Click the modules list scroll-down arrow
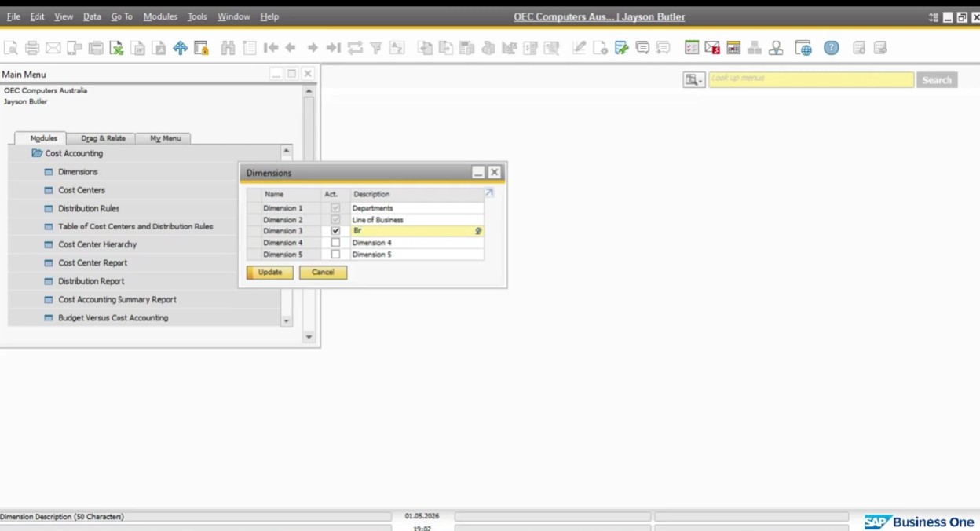The height and width of the screenshot is (531, 980). coord(286,320)
